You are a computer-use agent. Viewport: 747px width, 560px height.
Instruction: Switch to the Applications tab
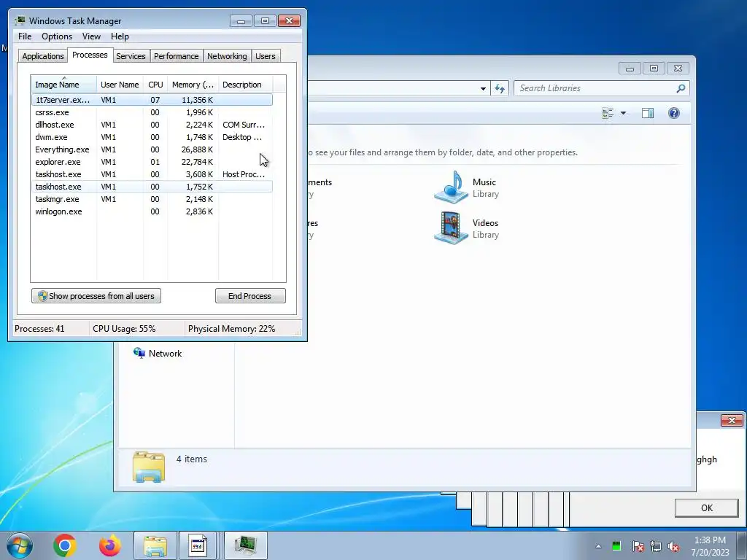coord(43,56)
